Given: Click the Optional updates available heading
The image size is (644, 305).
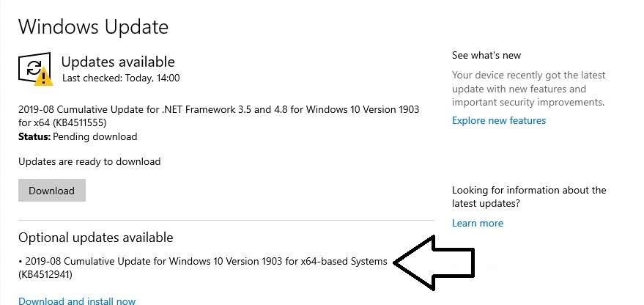Looking at the screenshot, I should point(96,237).
